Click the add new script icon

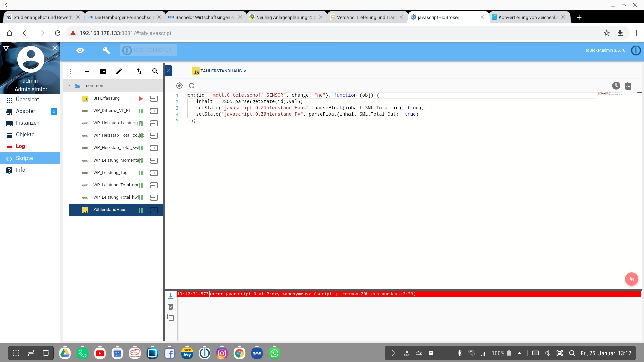coord(87,71)
